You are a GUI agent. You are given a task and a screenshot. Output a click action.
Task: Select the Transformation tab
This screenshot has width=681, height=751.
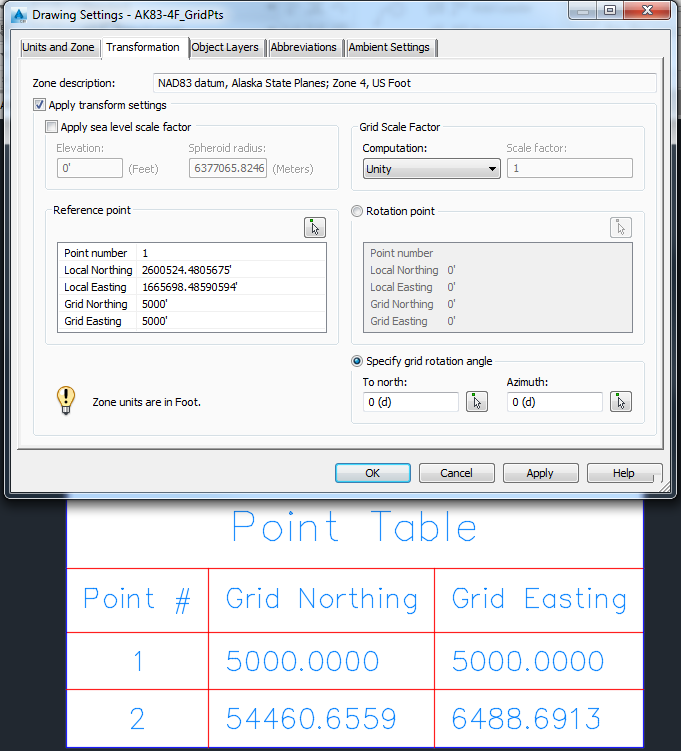[143, 47]
